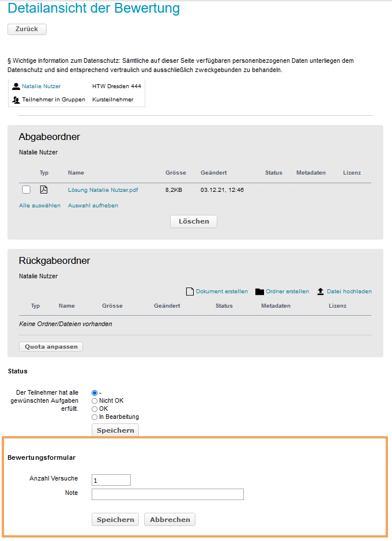Click the PDF file type icon
The width and height of the screenshot is (392, 541).
coord(44,190)
